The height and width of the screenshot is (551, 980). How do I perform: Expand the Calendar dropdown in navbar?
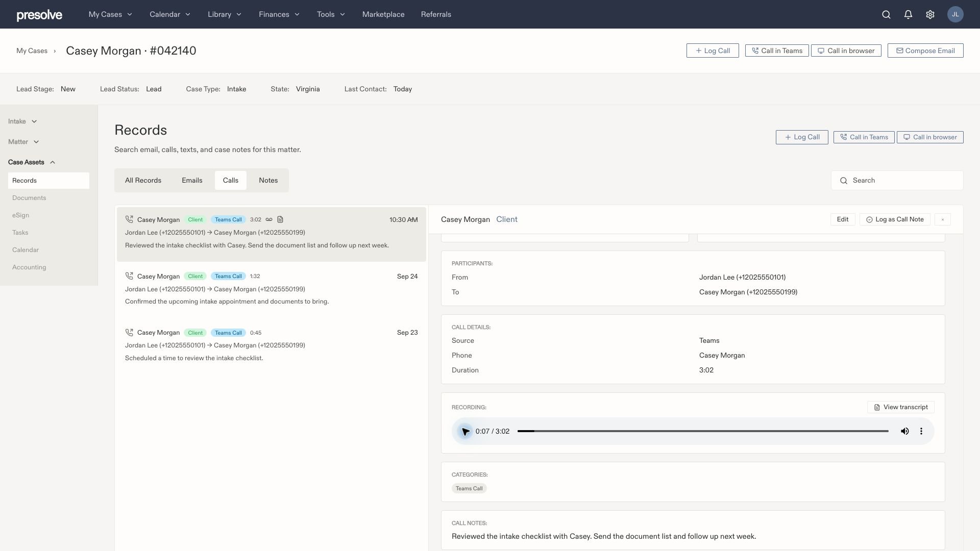click(170, 14)
